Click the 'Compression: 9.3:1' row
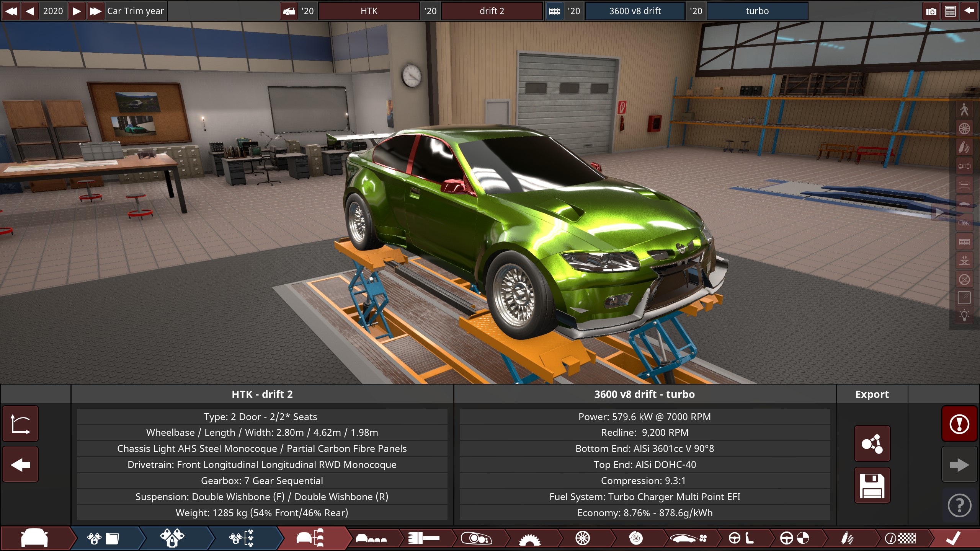Screen dimensions: 980x551 [x=645, y=481]
